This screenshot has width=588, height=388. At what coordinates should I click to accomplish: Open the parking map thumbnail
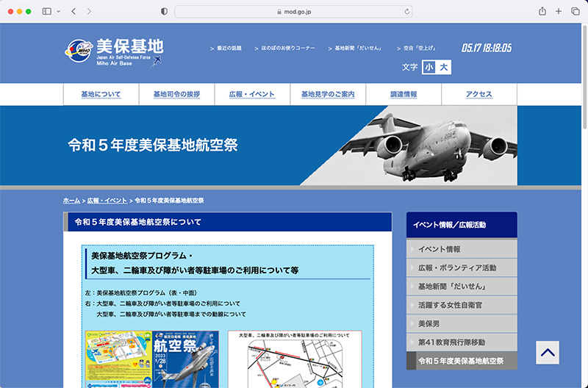tap(295, 359)
